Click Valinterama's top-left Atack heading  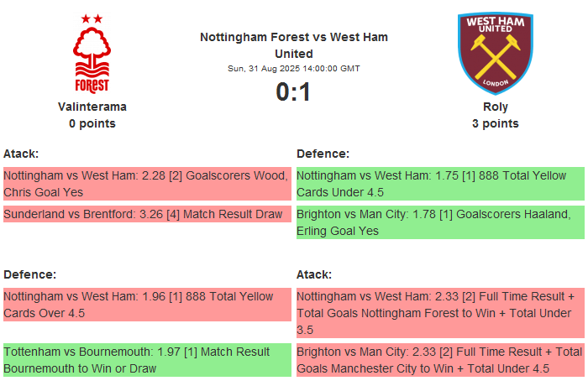[21, 154]
